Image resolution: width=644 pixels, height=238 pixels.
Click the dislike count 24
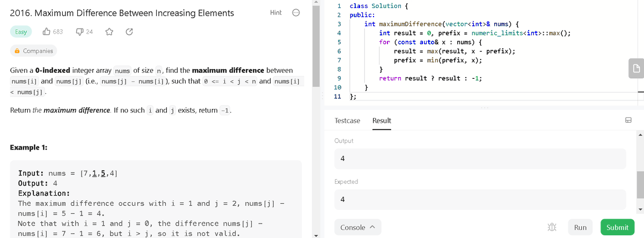pos(89,32)
